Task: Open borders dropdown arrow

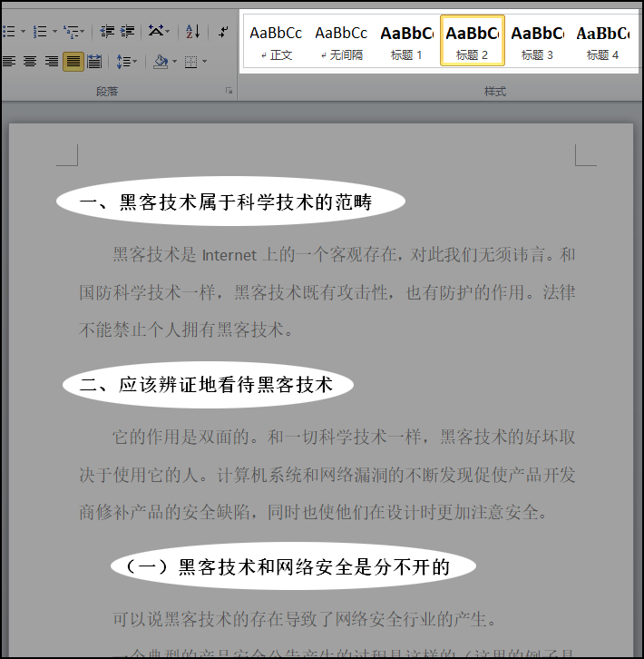Action: click(x=205, y=62)
